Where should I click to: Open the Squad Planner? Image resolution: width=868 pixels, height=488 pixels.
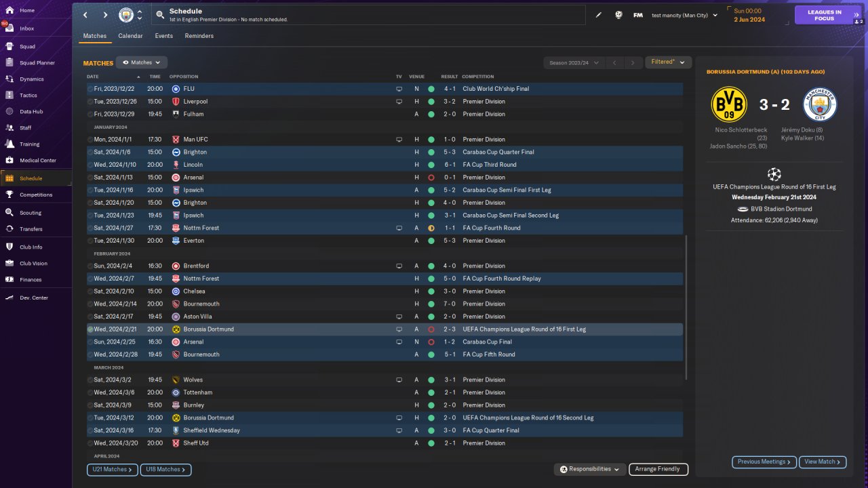36,63
